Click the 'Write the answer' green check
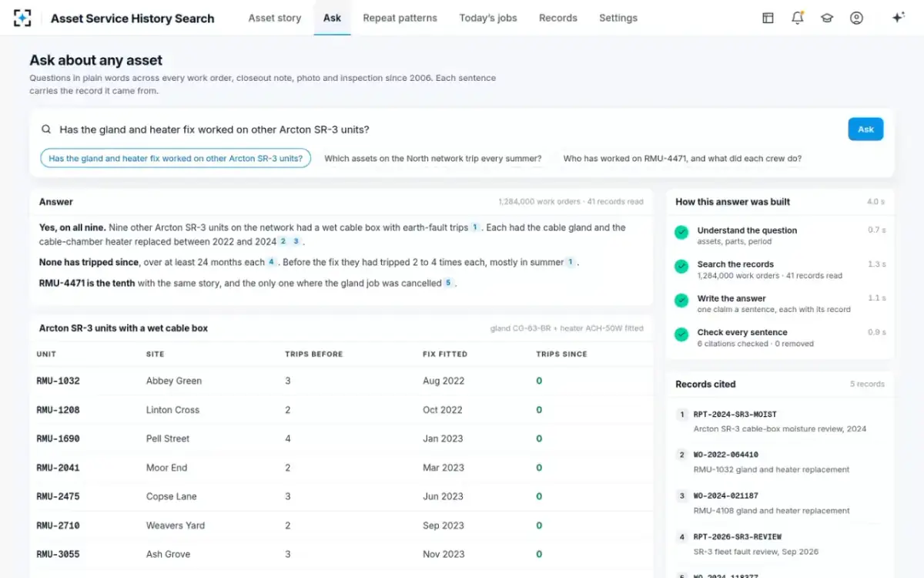This screenshot has width=924, height=578. click(x=681, y=300)
